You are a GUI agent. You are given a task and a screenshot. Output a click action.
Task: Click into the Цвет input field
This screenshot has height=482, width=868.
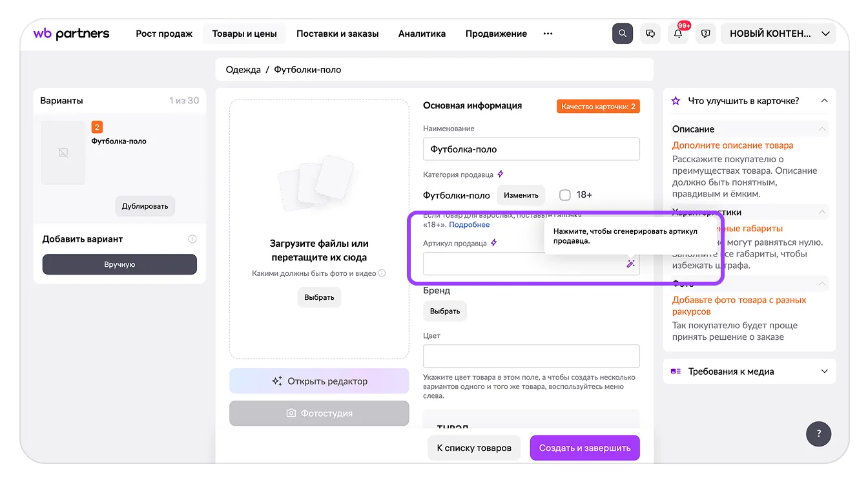(532, 356)
